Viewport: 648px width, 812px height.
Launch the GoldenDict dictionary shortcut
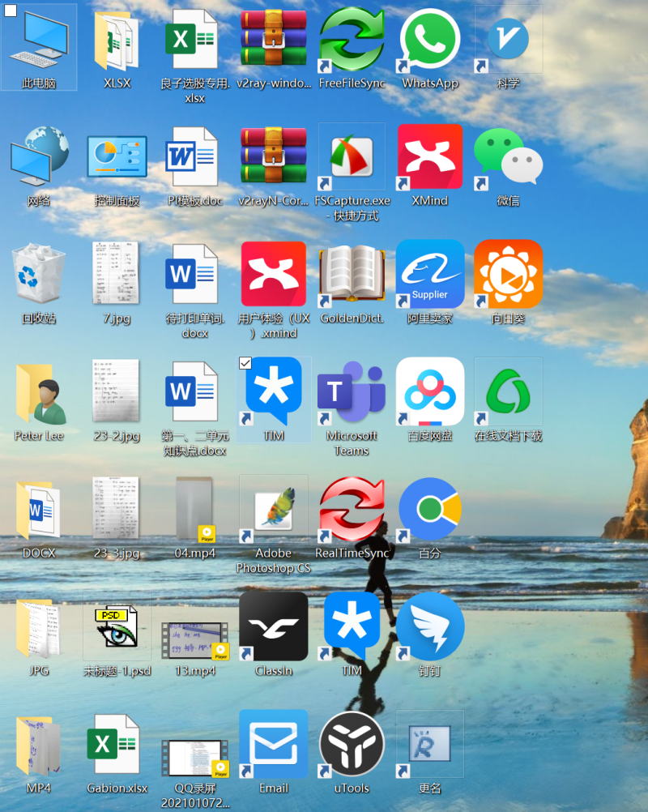click(352, 275)
